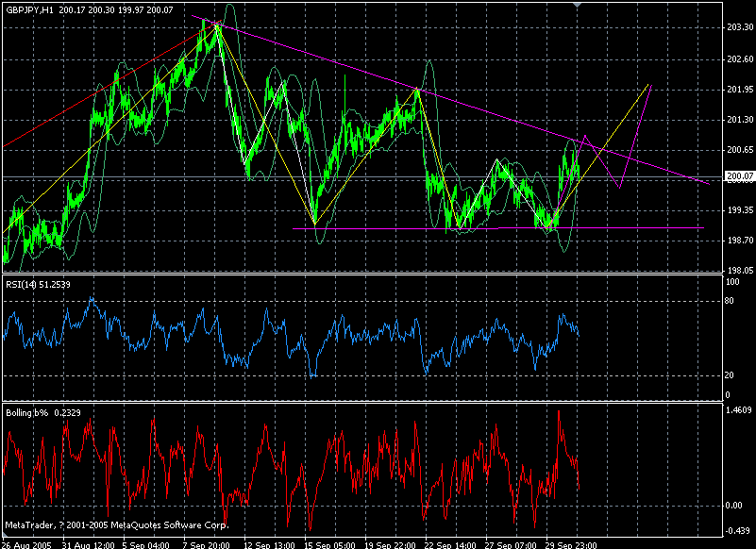Click the RSI scale value 100
This screenshot has width=756, height=549.
pos(732,282)
